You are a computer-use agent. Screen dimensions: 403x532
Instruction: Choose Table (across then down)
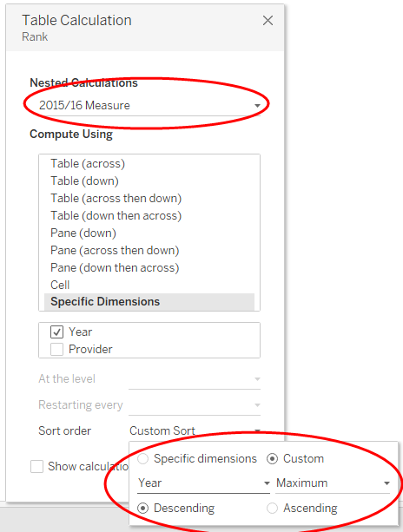116,198
